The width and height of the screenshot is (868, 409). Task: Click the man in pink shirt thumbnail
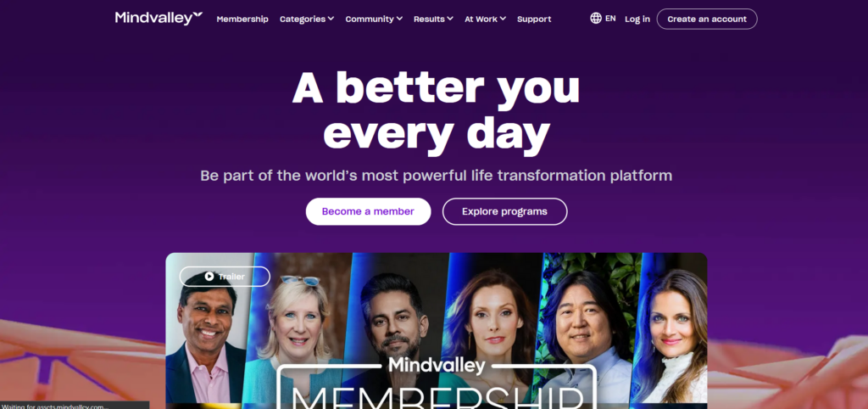pos(206,338)
